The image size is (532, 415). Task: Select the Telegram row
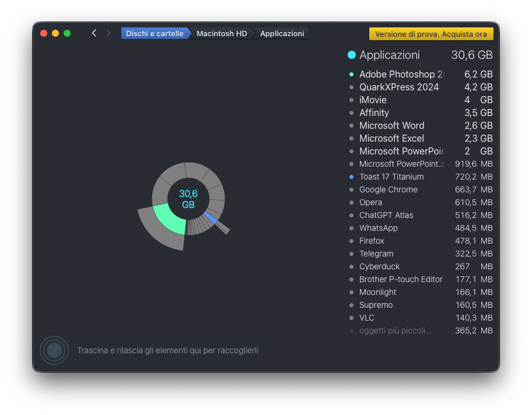point(421,254)
